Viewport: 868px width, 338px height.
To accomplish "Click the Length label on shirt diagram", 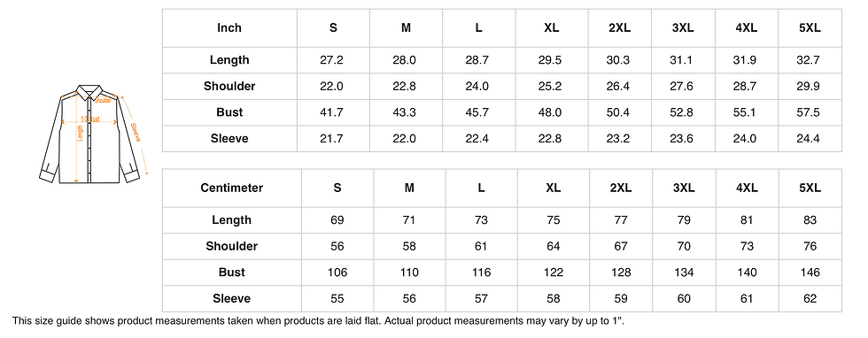I will pyautogui.click(x=81, y=133).
